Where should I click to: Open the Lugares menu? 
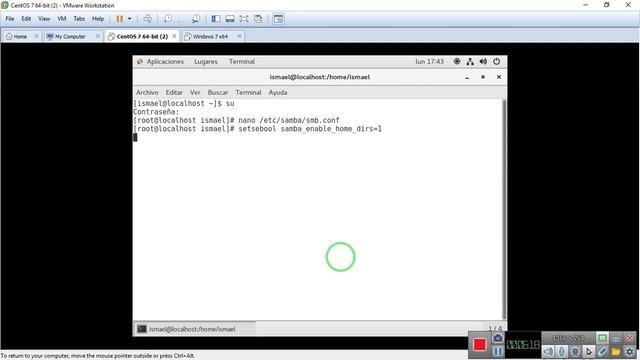click(x=206, y=62)
